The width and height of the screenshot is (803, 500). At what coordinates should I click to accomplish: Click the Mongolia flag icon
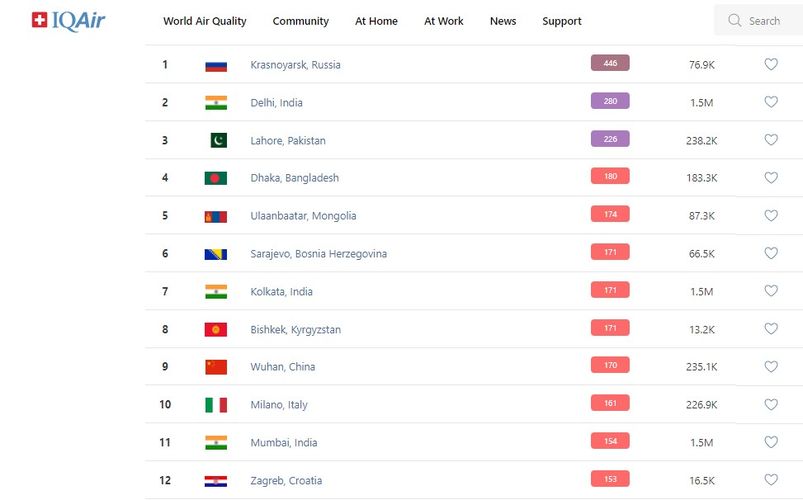[216, 216]
